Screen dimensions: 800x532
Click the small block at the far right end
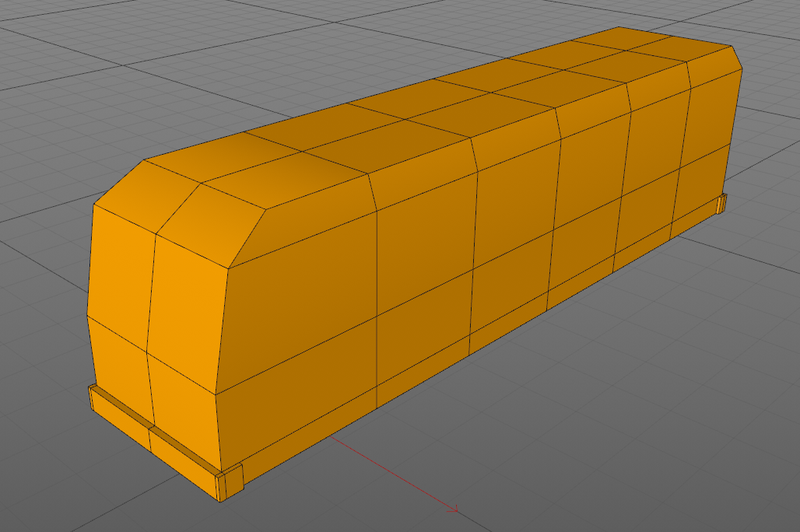[x=721, y=204]
